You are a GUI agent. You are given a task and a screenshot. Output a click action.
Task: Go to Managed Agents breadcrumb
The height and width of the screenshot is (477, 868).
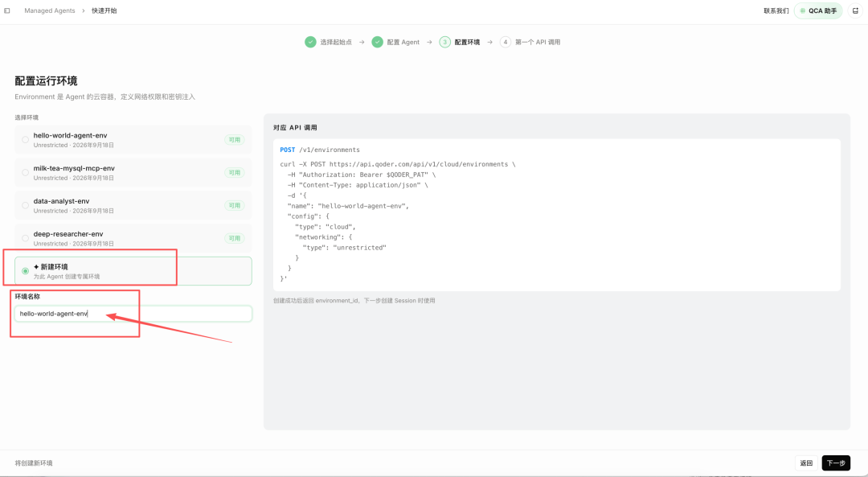coord(50,10)
